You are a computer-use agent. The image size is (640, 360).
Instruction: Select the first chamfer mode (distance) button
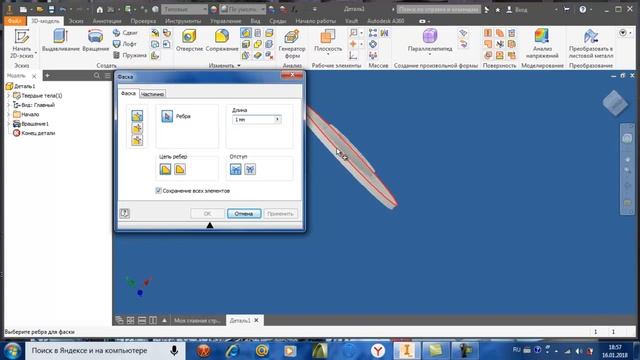click(137, 116)
